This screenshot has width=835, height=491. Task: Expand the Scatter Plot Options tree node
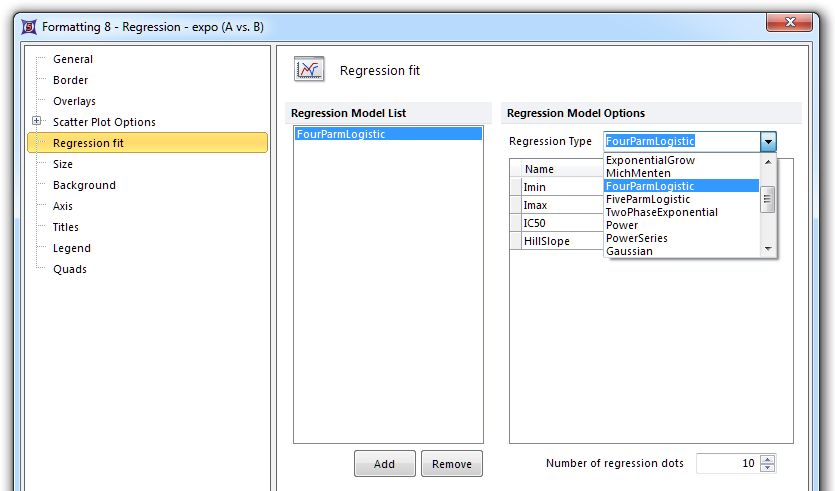pos(37,122)
